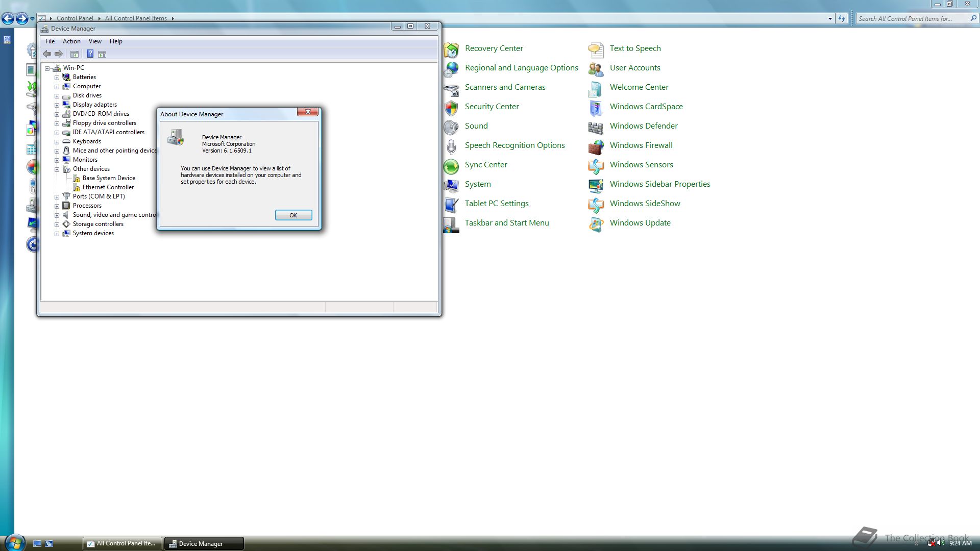Image resolution: width=980 pixels, height=551 pixels.
Task: Toggle the console tree toolbar icon
Action: coord(75,54)
